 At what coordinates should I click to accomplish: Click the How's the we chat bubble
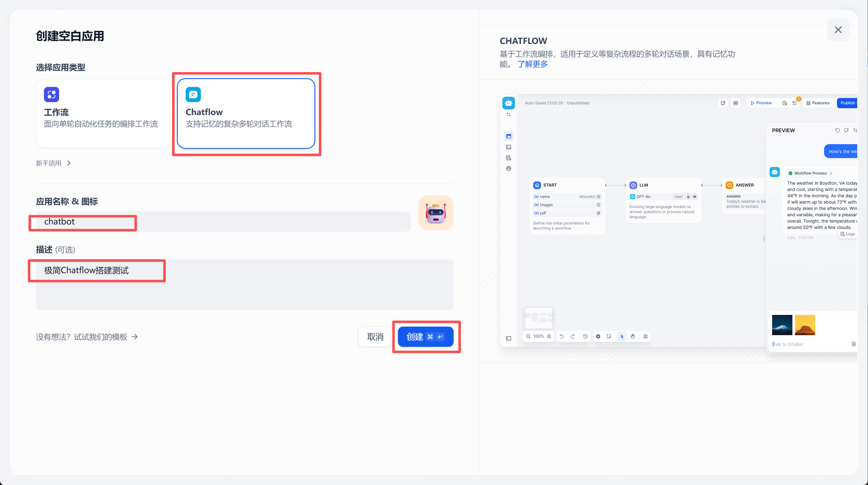coord(841,151)
